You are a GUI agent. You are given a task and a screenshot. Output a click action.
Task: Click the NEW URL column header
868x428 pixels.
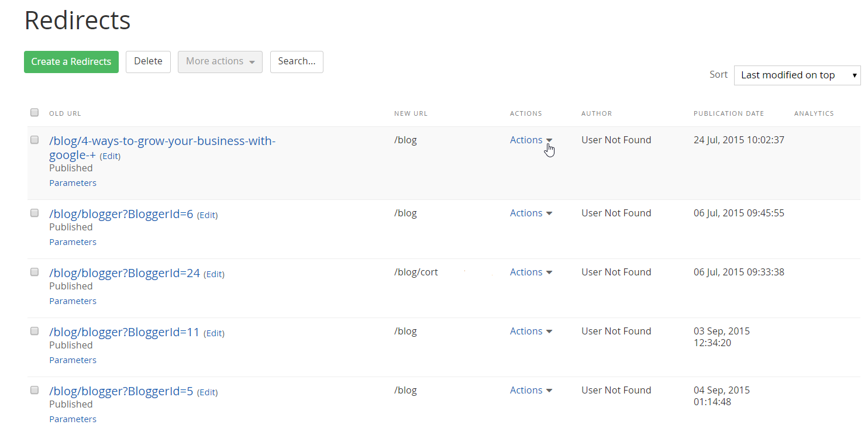click(x=411, y=113)
